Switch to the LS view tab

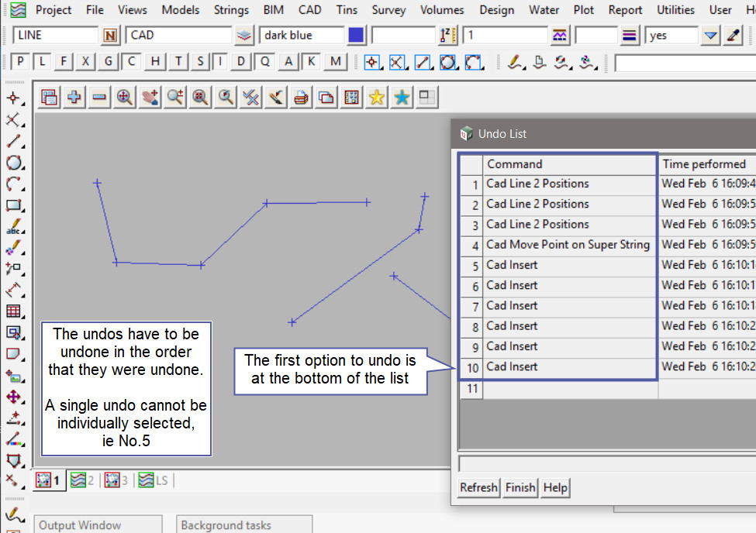coord(154,480)
